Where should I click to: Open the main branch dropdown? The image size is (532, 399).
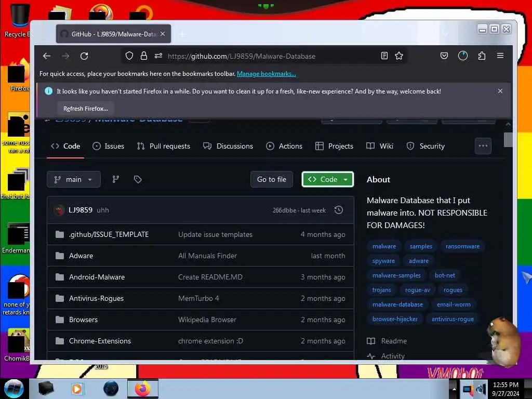point(74,179)
